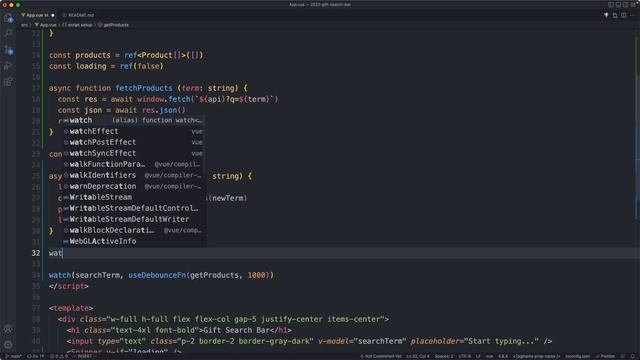This screenshot has width=640, height=360.
Task: Click line number 32 in the gutter
Action: pyautogui.click(x=36, y=253)
